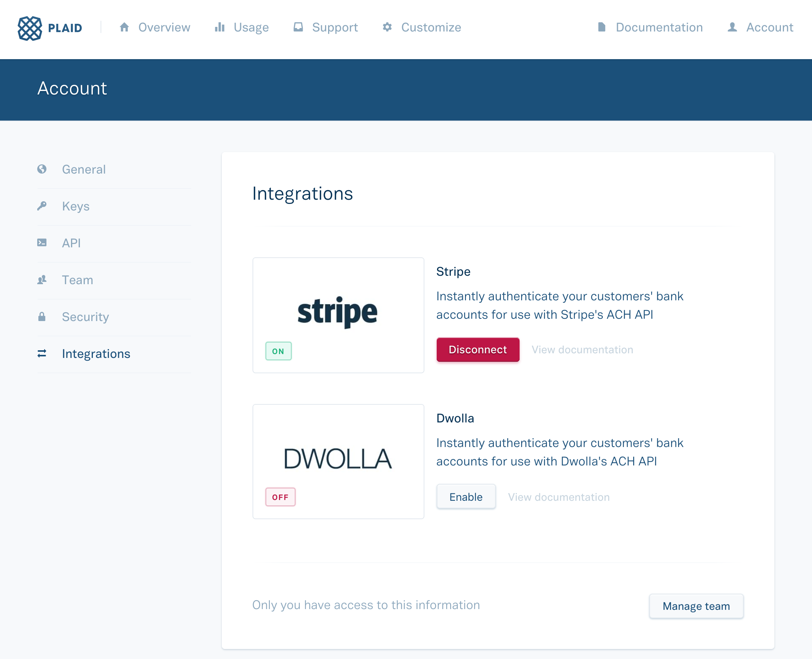
Task: Click the blue Account page header title
Action: point(72,88)
